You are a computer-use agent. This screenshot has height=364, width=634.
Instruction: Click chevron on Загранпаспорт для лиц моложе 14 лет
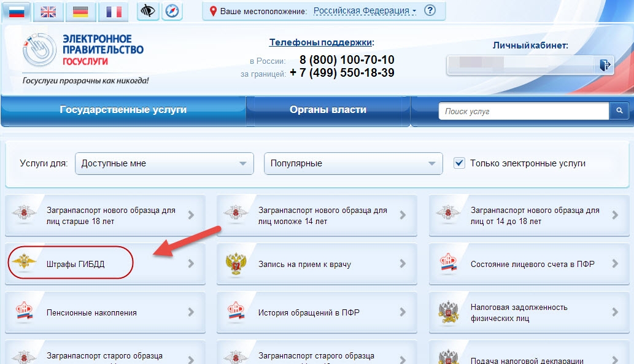coord(403,215)
